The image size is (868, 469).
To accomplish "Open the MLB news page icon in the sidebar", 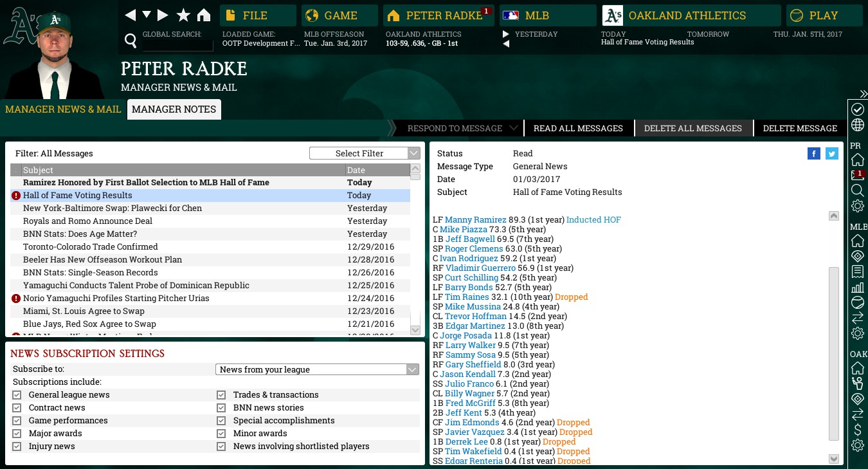I will pos(858,271).
